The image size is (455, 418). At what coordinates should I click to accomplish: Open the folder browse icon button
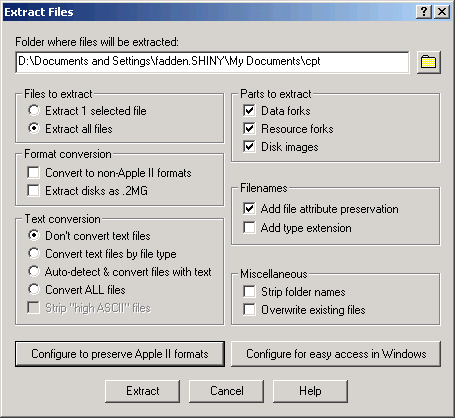tap(429, 62)
